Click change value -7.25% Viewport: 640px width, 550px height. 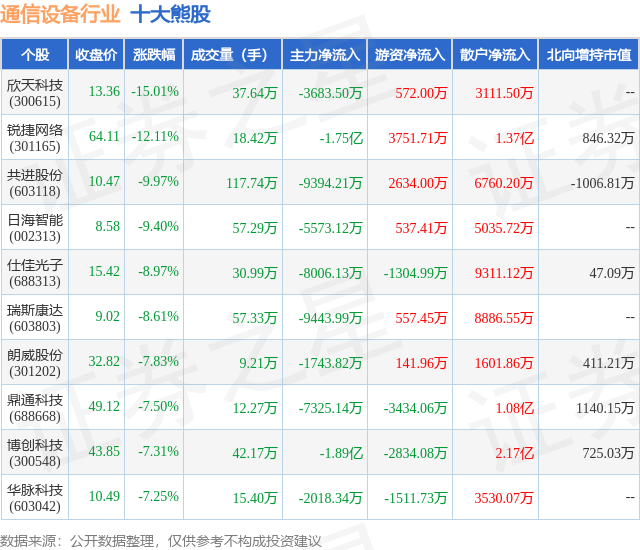pos(158,496)
